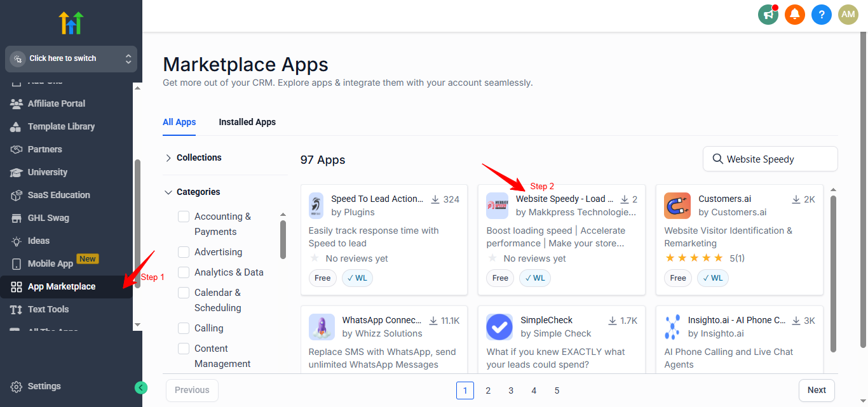The height and width of the screenshot is (407, 868).
Task: Open the help question mark icon
Action: pos(822,14)
